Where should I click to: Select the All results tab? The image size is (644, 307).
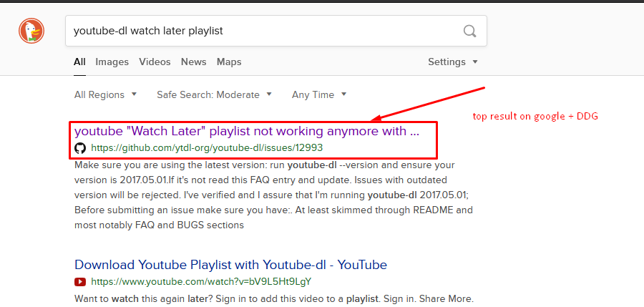79,62
